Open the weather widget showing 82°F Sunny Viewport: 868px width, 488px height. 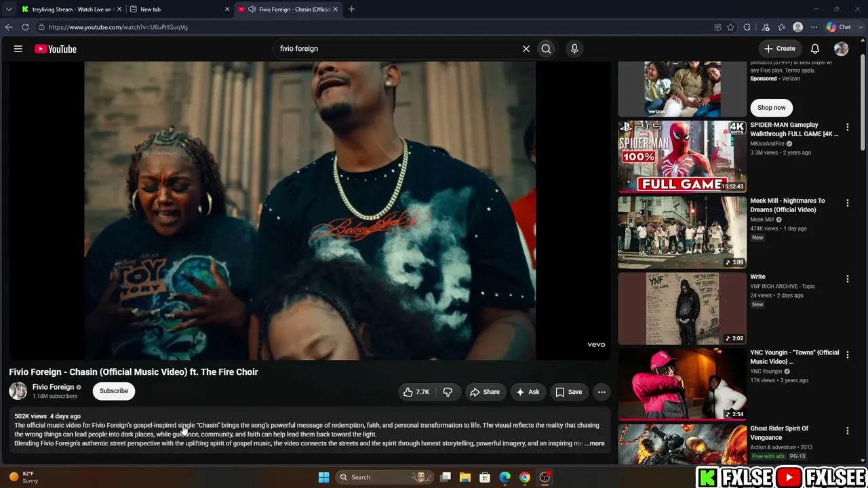click(x=24, y=477)
